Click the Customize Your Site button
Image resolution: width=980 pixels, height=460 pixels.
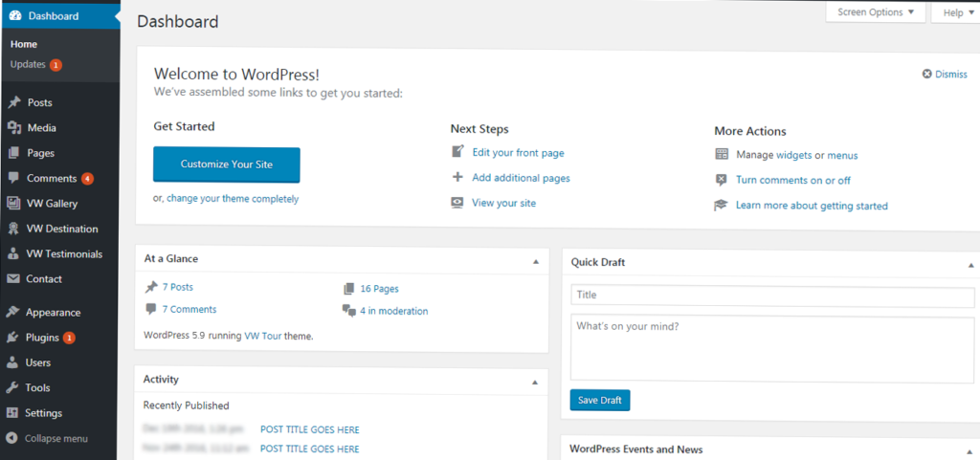click(x=226, y=164)
